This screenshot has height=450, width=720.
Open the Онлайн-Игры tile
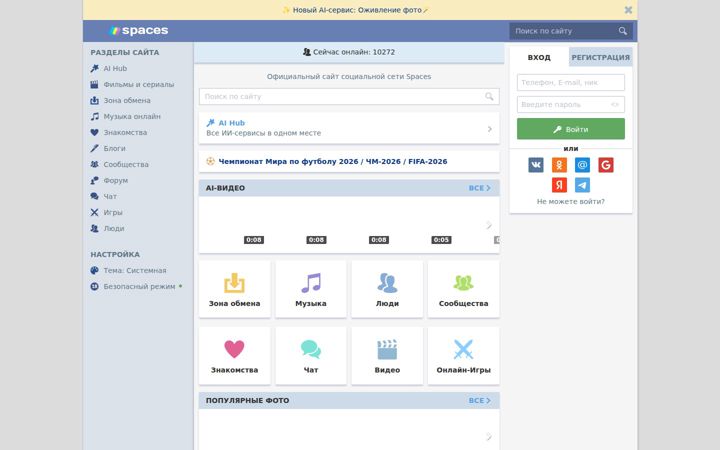click(x=463, y=356)
